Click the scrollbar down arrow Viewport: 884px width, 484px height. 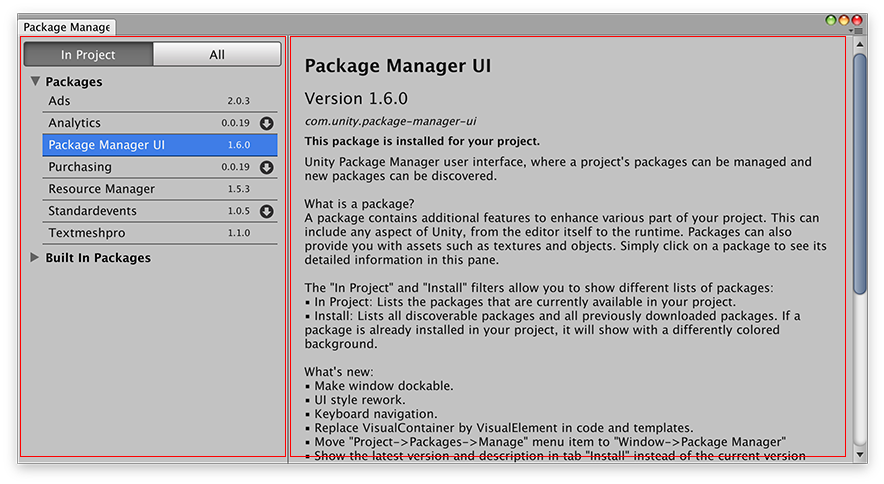pos(860,454)
